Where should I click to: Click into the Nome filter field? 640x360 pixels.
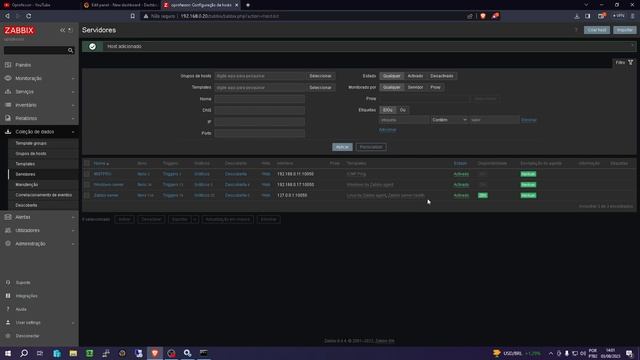click(260, 99)
